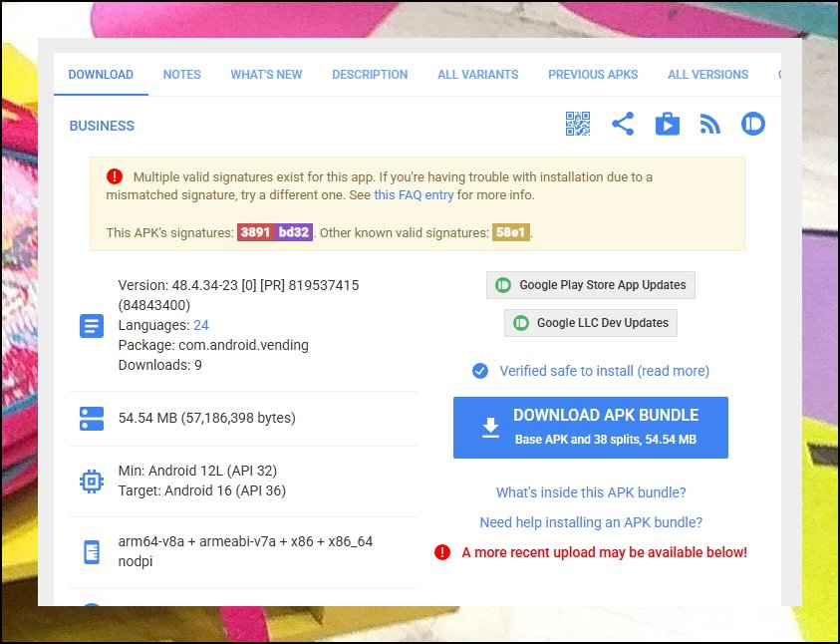Click the bd32 signature badge
This screenshot has height=644, width=840.
[294, 232]
